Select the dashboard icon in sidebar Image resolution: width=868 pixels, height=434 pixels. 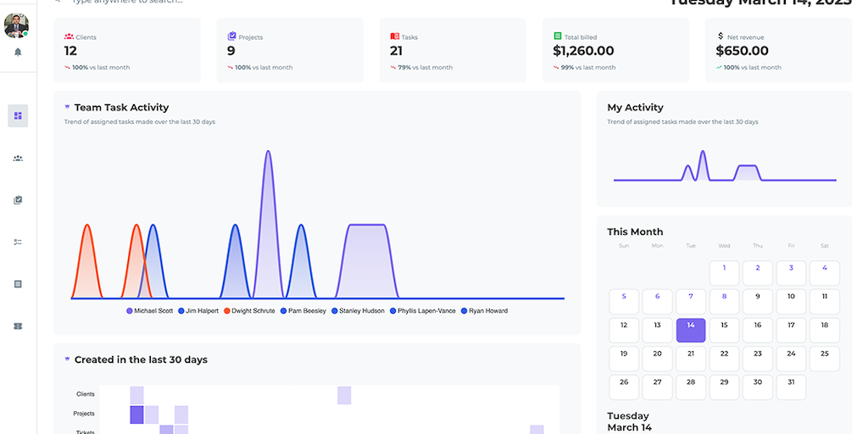point(18,115)
